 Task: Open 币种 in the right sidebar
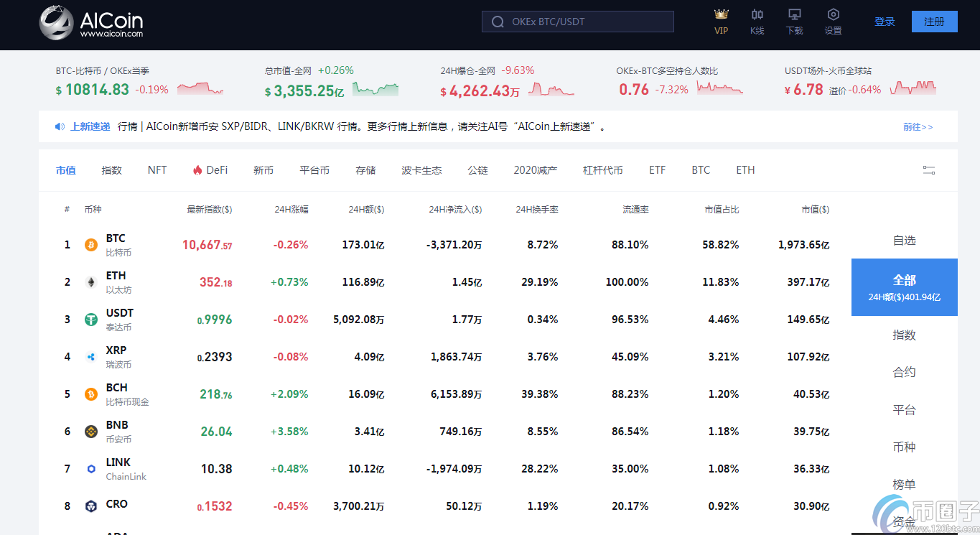[905, 447]
